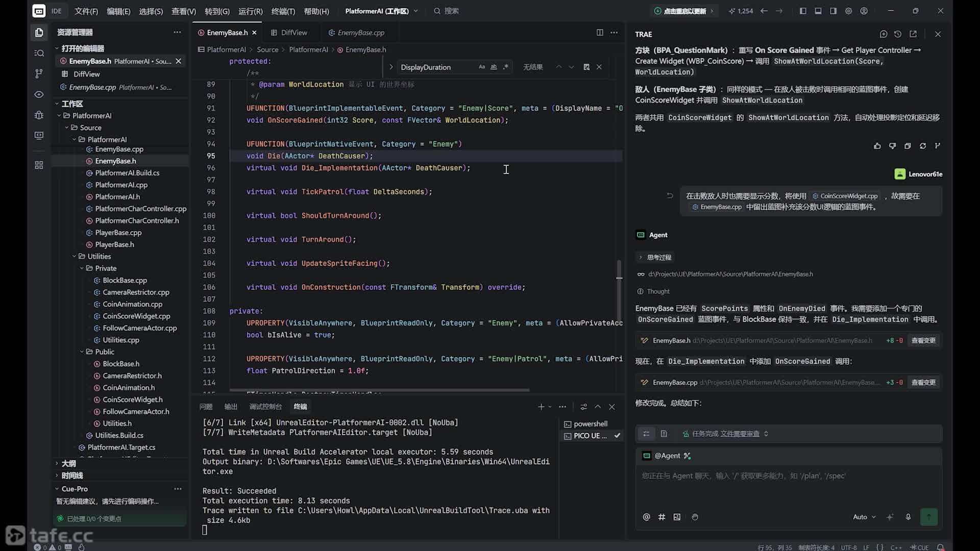The image size is (980, 551).
Task: Maximize the terminal panel size
Action: [598, 407]
